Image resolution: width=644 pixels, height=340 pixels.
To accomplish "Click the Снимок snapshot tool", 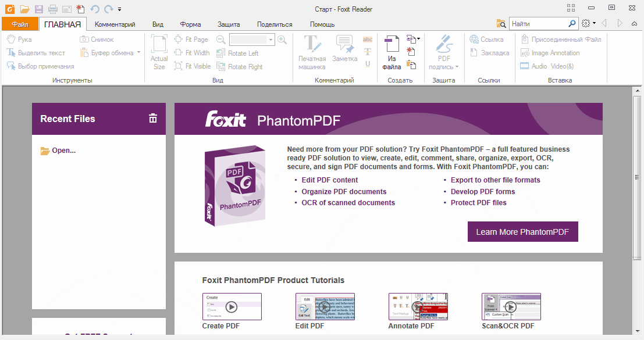I will (97, 40).
